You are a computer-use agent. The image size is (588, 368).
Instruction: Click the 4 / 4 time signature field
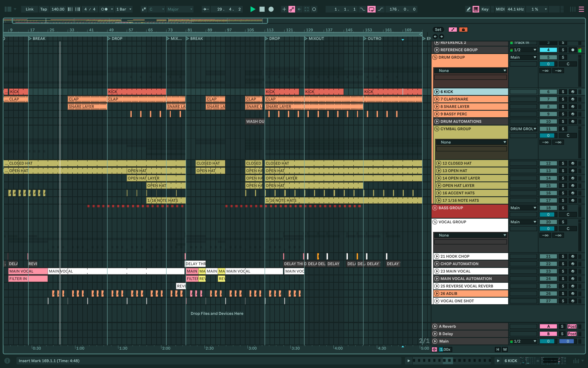(x=90, y=9)
